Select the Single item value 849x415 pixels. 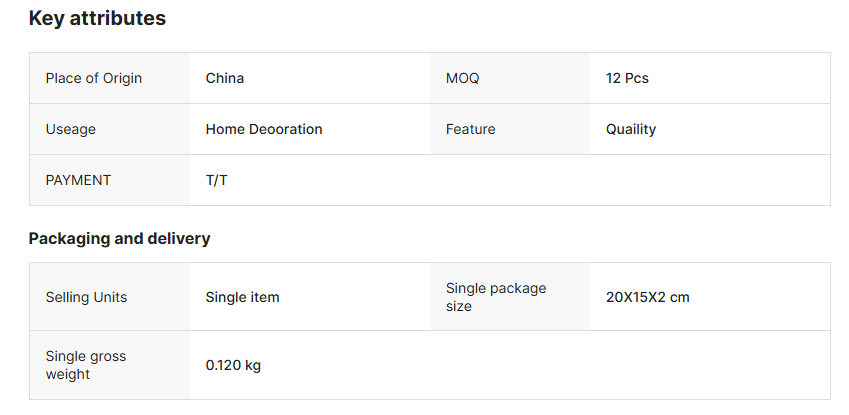(243, 297)
